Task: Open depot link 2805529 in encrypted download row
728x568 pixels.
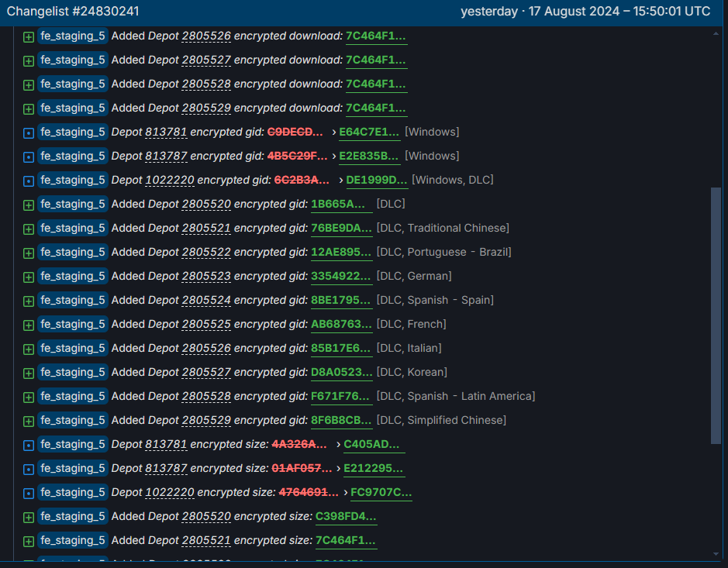Action: (206, 108)
